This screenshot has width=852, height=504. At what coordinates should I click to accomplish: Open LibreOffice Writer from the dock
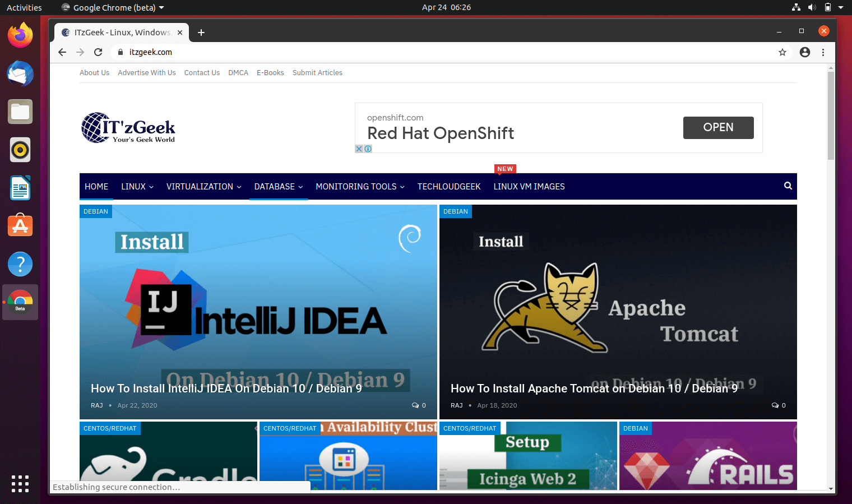coord(20,188)
